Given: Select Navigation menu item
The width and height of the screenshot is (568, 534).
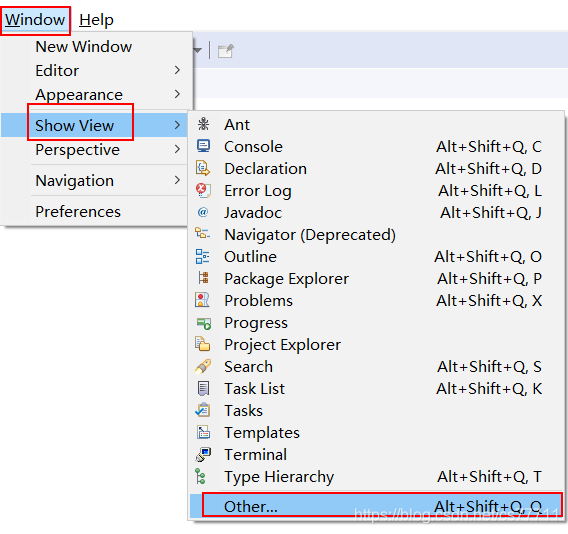Looking at the screenshot, I should 94,180.
